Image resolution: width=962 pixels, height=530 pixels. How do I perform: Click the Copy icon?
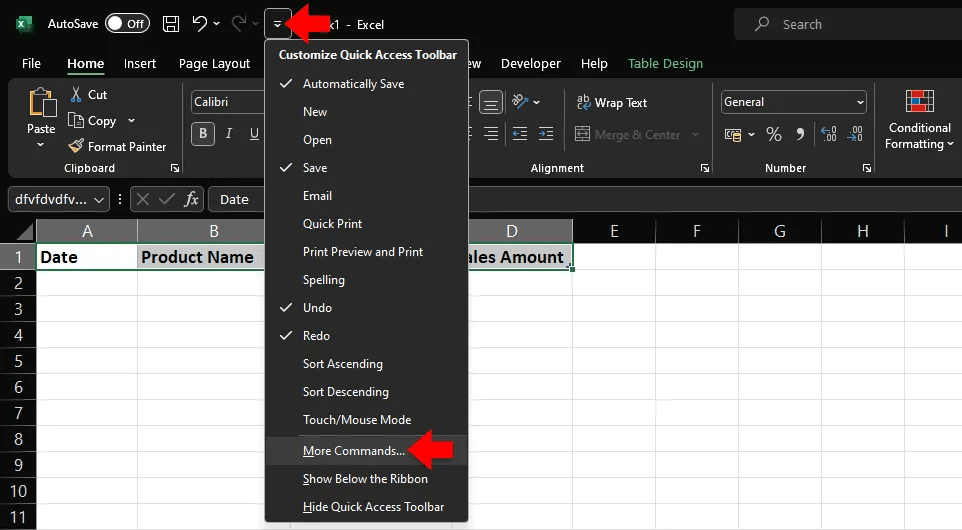coord(75,120)
